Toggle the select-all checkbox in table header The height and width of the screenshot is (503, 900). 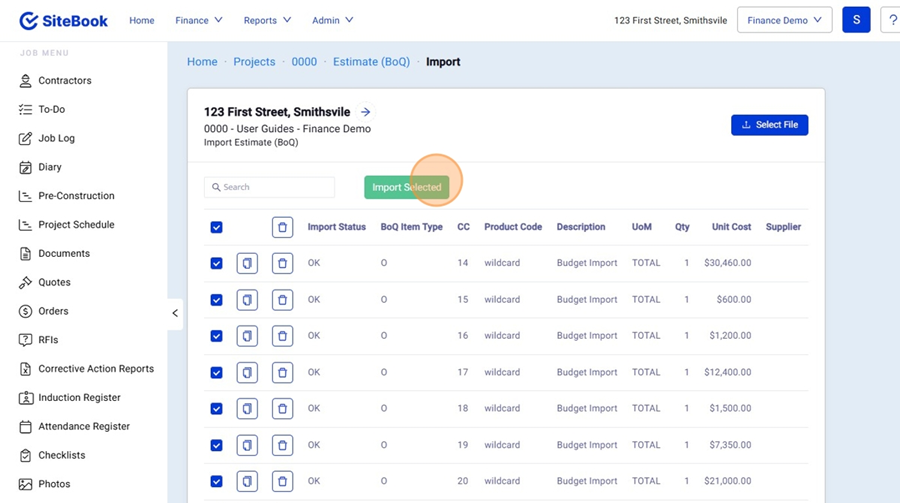point(216,227)
